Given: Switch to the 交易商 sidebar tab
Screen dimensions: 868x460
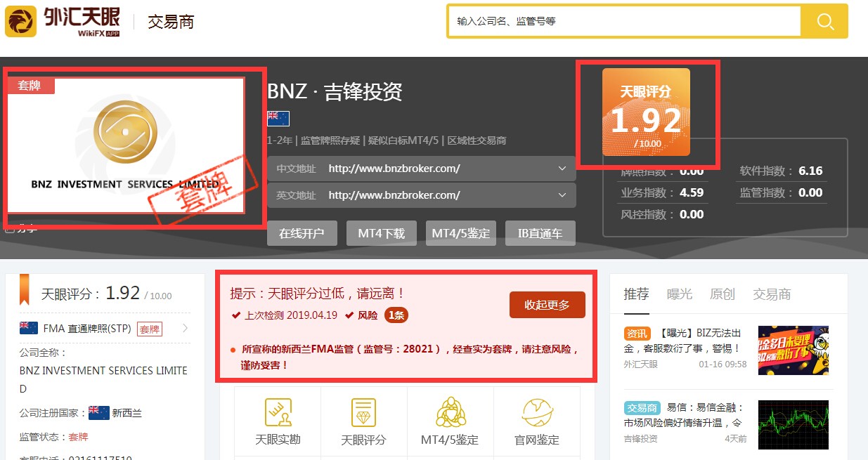Looking at the screenshot, I should click(772, 294).
